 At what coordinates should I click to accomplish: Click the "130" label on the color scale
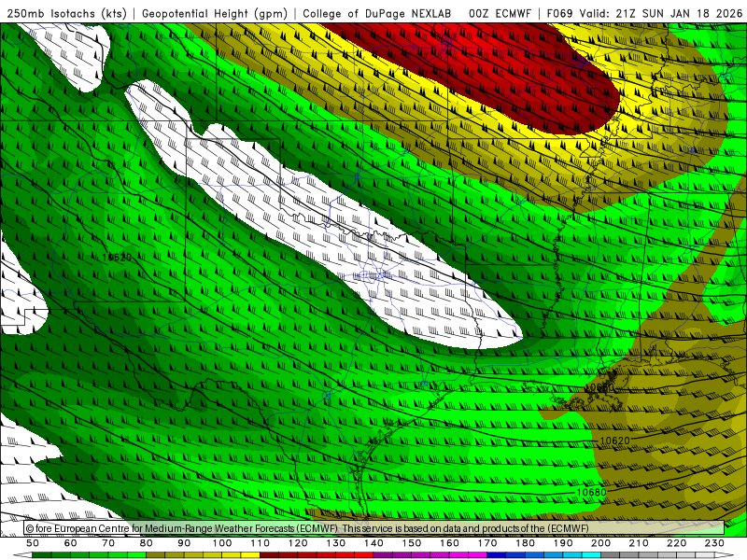click(x=336, y=543)
